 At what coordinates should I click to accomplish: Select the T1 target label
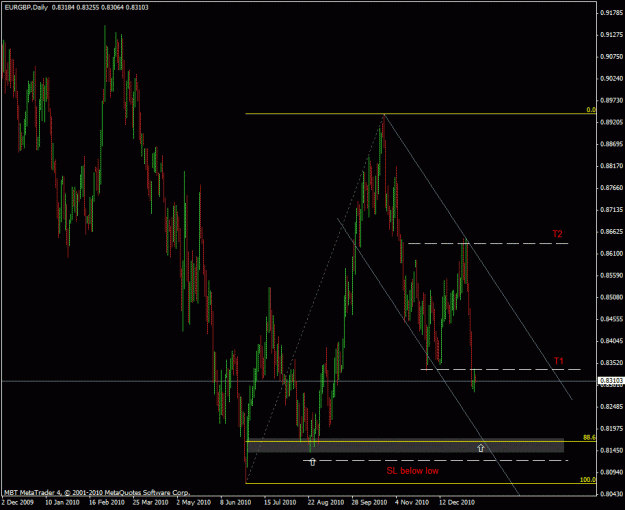point(559,361)
